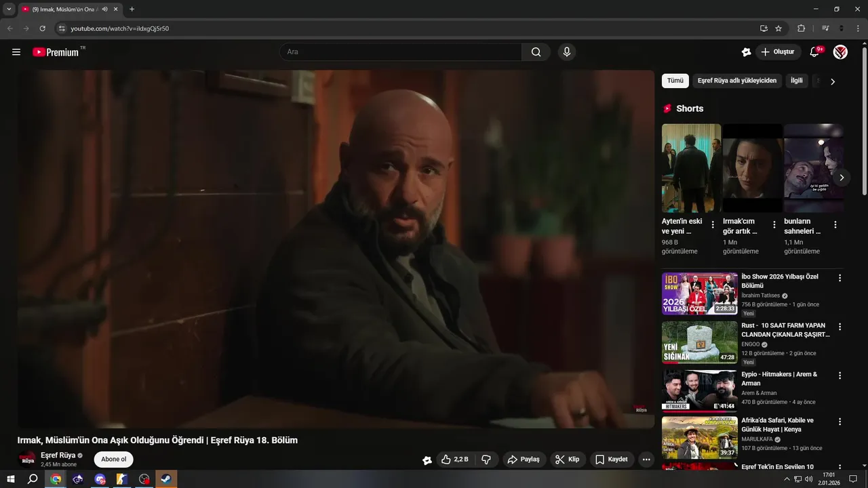
Task: View site information icon beside the URL
Action: (x=62, y=28)
